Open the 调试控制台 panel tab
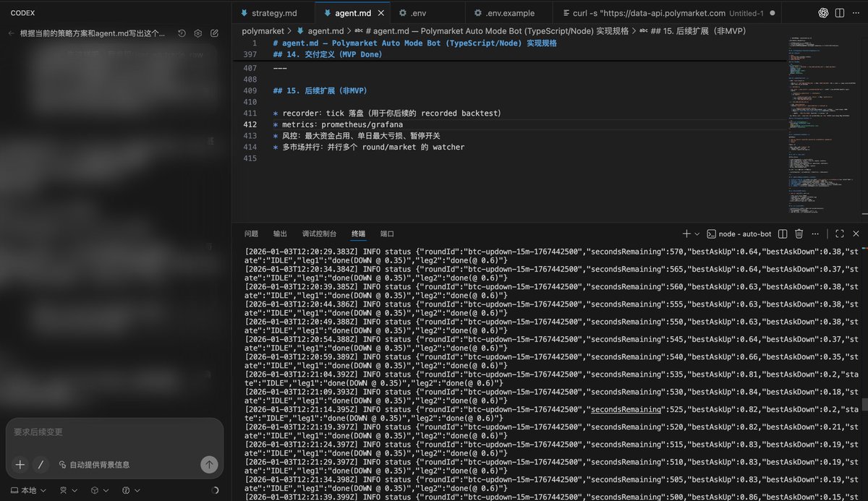This screenshot has height=501, width=868. pyautogui.click(x=319, y=234)
